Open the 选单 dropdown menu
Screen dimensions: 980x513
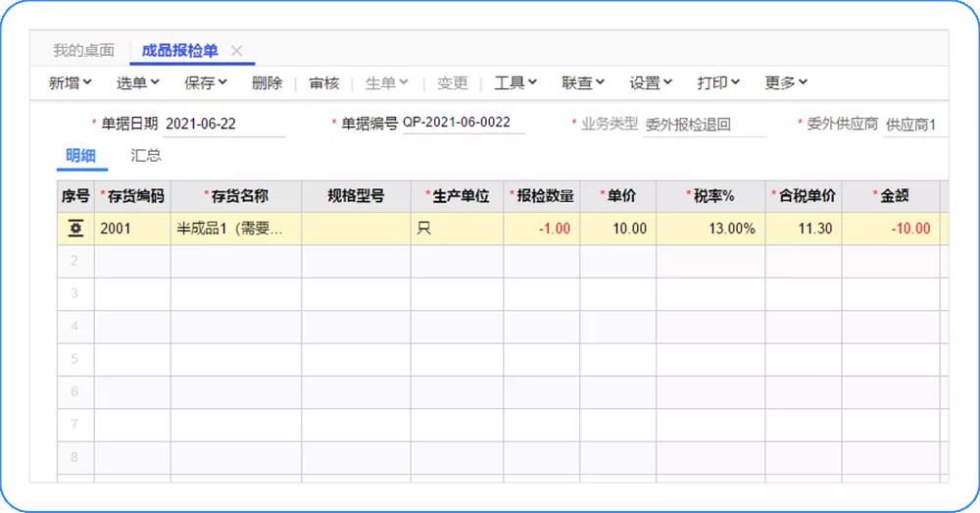(x=137, y=82)
